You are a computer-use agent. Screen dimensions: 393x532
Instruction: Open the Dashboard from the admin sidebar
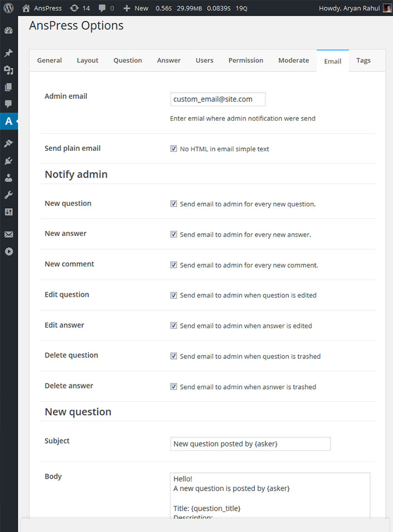click(8, 31)
